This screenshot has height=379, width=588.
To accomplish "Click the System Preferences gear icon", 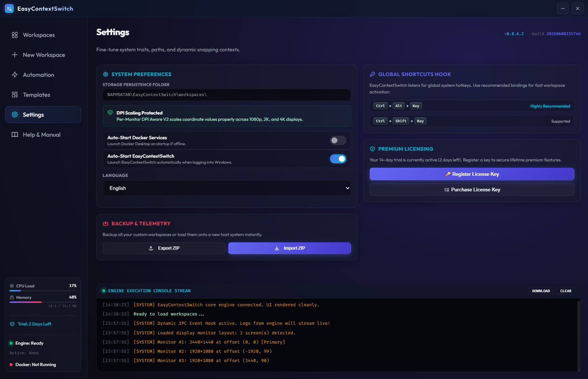I will pyautogui.click(x=106, y=74).
